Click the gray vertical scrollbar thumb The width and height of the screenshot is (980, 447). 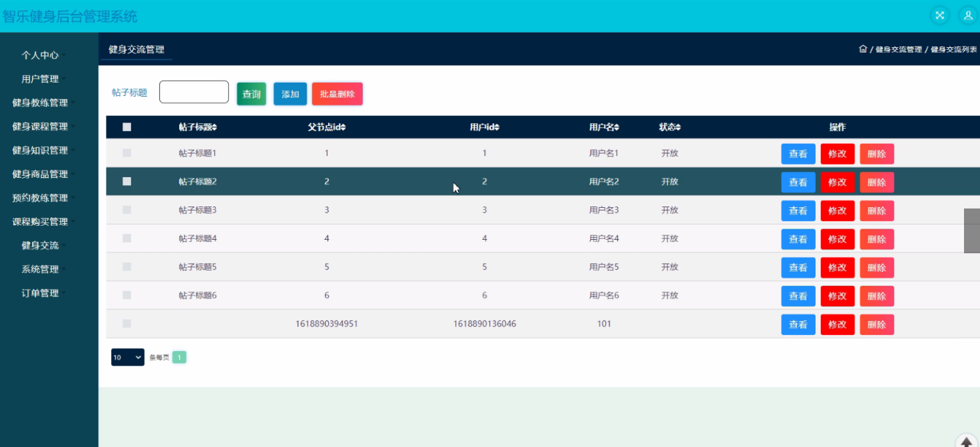(x=972, y=230)
